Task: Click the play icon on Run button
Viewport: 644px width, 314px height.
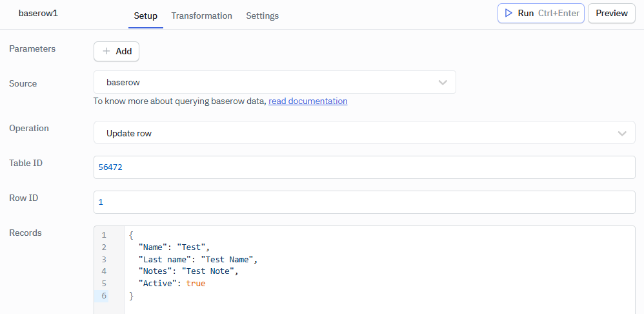Action: click(508, 13)
